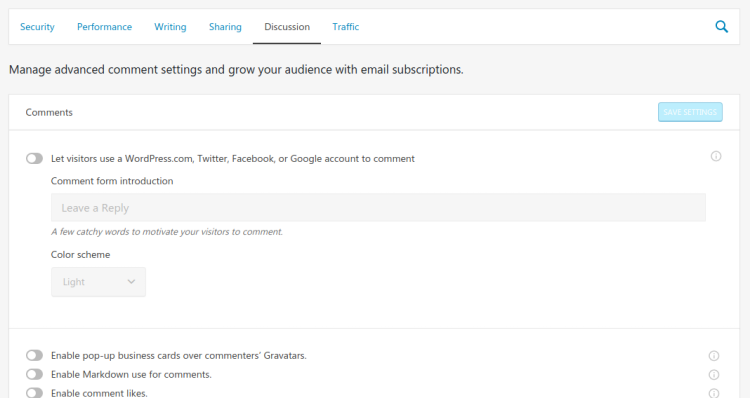Toggle WordPress.com, Twitter, Facebook account commenting
The width and height of the screenshot is (750, 398).
pyautogui.click(x=34, y=158)
